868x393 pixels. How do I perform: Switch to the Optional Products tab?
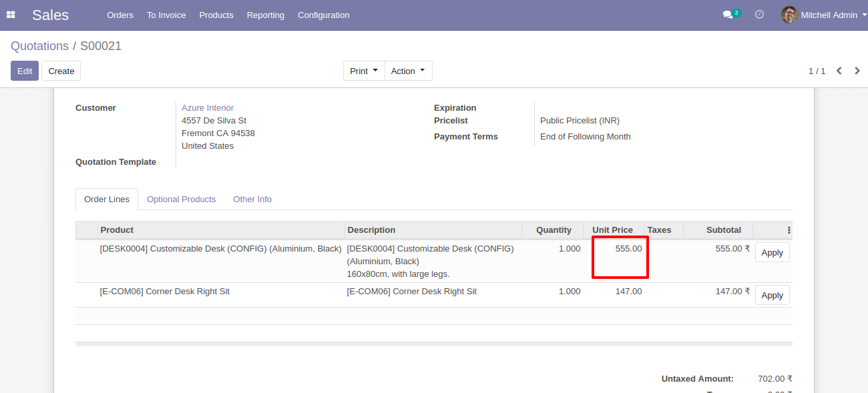click(x=181, y=199)
